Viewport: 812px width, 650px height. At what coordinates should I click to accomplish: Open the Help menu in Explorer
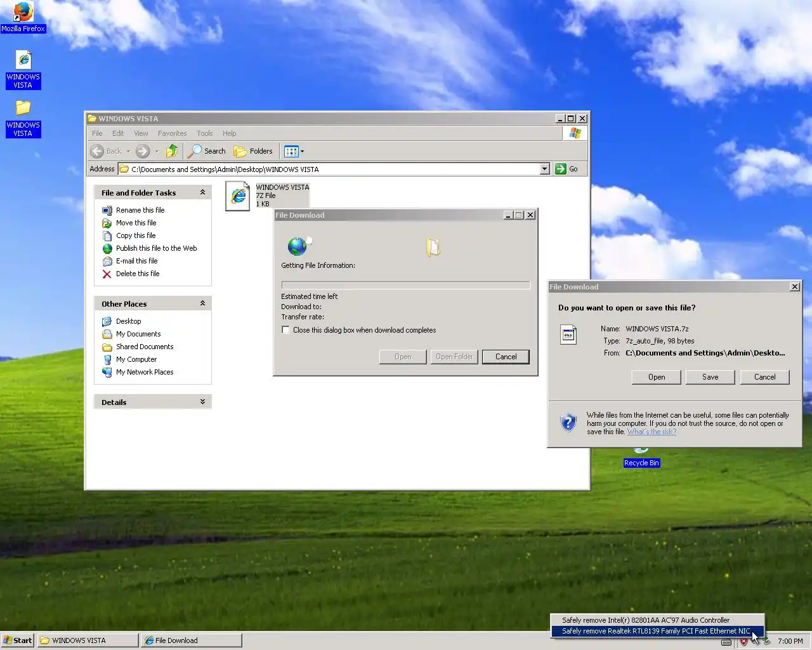click(229, 133)
